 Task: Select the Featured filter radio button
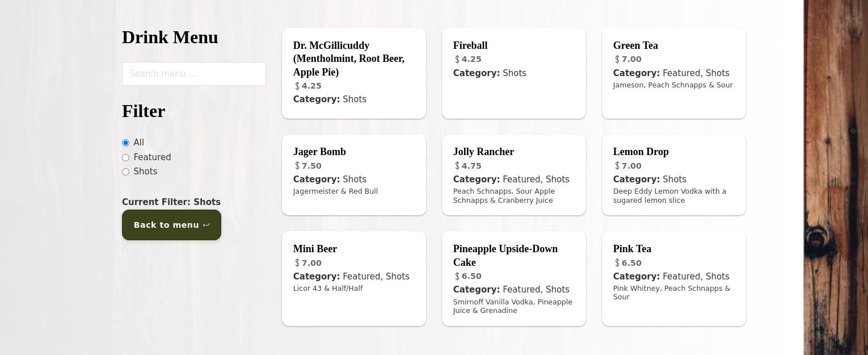coord(126,157)
